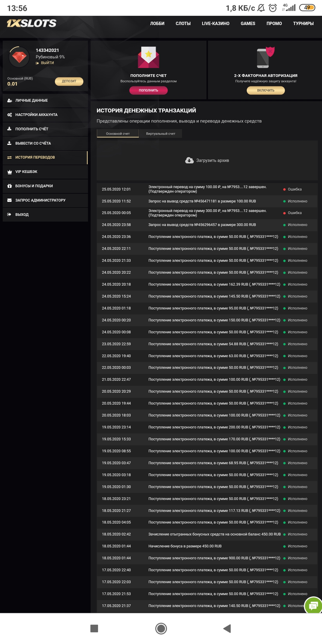The image size is (322, 644).
Task: Click the bonuses gift box icon
Action: 9,186
